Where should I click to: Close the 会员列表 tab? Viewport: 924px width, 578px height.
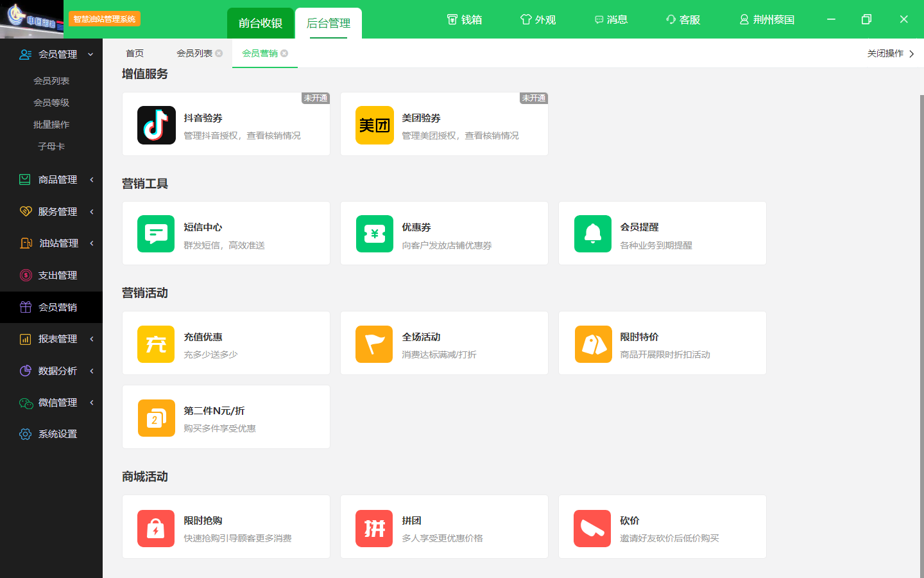point(219,53)
